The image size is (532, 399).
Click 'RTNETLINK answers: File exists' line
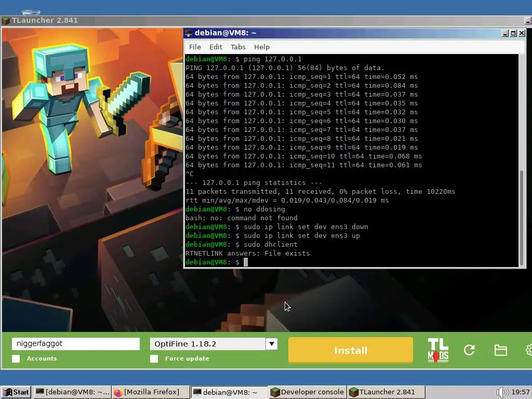(247, 253)
